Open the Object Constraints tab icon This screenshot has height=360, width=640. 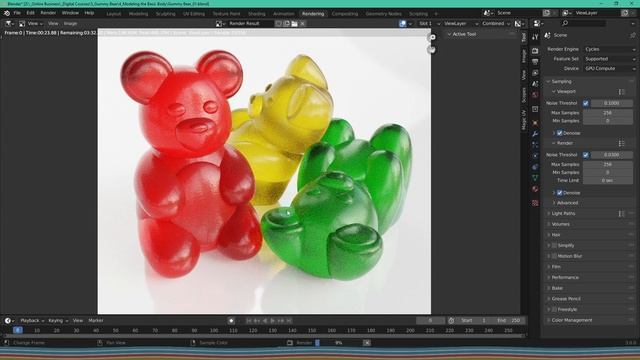[x=535, y=167]
